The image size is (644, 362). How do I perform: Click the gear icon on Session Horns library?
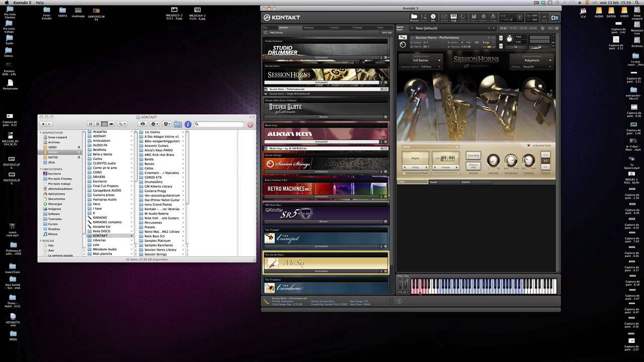click(x=386, y=82)
